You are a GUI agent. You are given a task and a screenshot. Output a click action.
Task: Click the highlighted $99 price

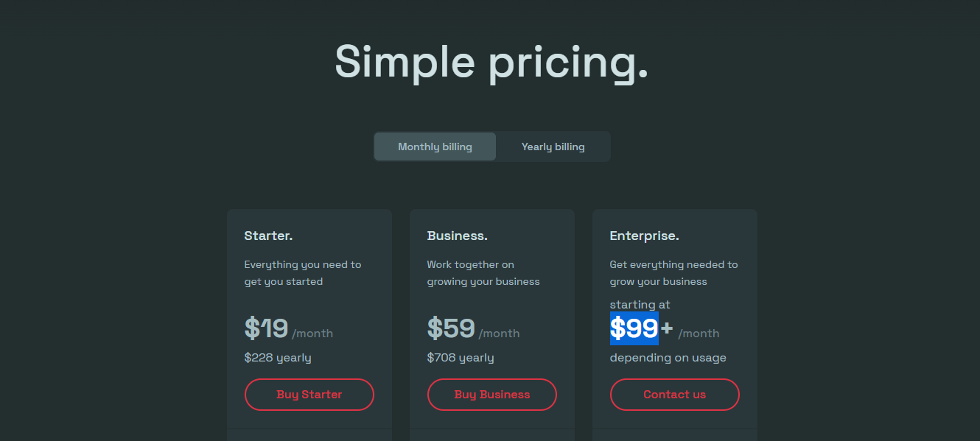pos(634,329)
